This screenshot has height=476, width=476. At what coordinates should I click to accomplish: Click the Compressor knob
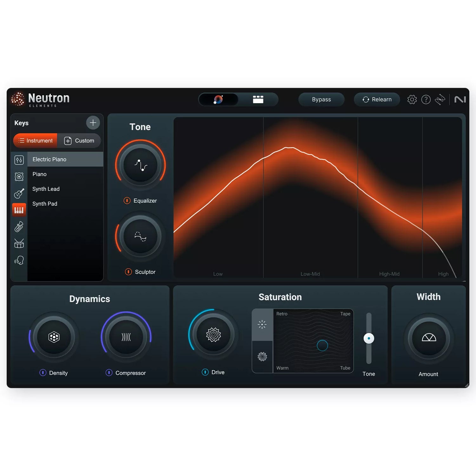pyautogui.click(x=126, y=337)
